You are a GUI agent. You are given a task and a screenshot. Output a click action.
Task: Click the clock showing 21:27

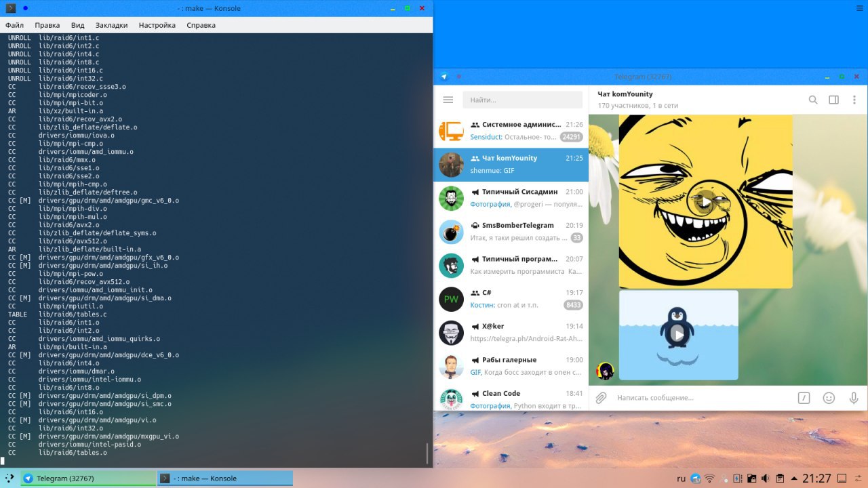(817, 479)
